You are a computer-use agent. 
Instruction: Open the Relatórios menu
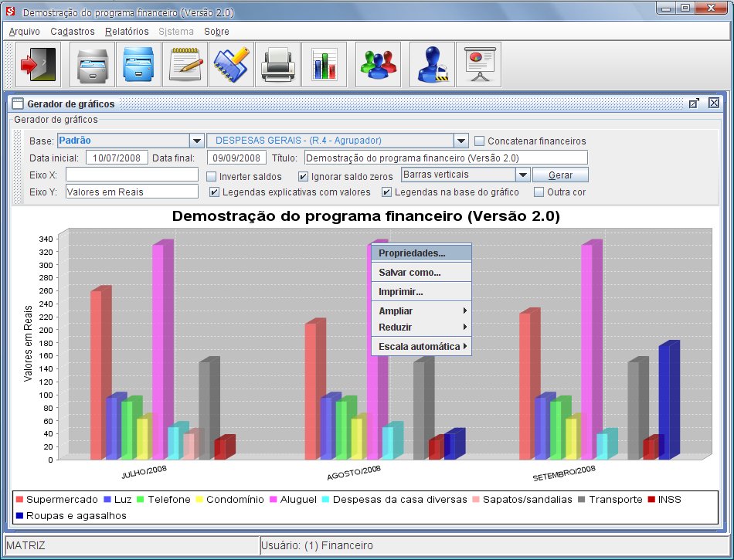127,32
